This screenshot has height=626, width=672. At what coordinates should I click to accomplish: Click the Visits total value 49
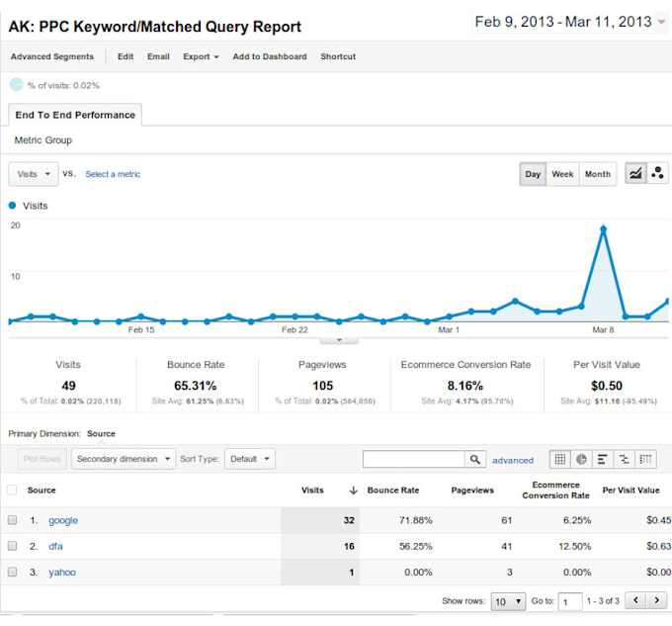68,386
